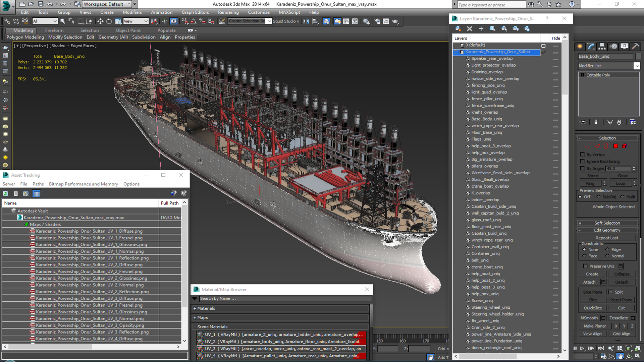
Task: Open the Workspace: Default dropdown
Action: pos(107,4)
